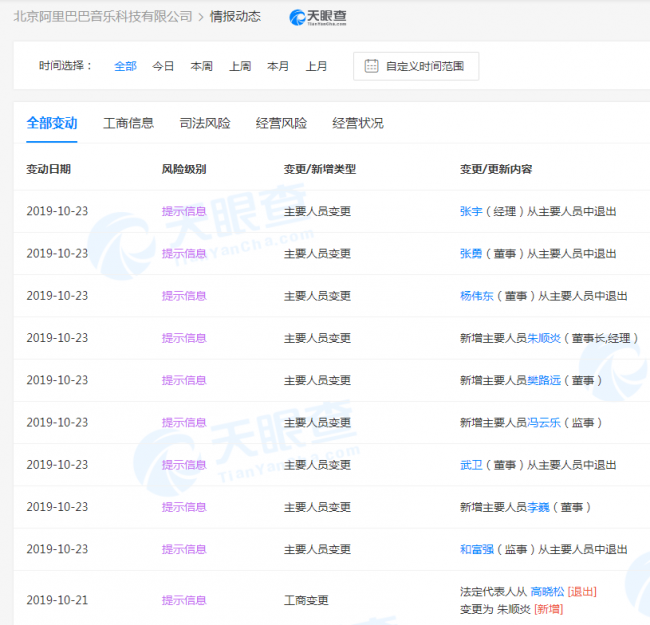
Task: Click 提示信息 in the 张宇 row
Action: coord(184,211)
